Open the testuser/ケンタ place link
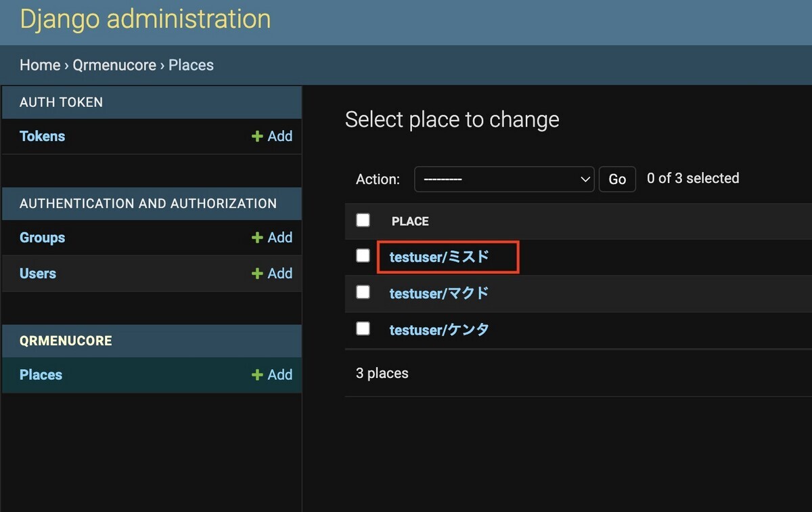 (x=439, y=330)
